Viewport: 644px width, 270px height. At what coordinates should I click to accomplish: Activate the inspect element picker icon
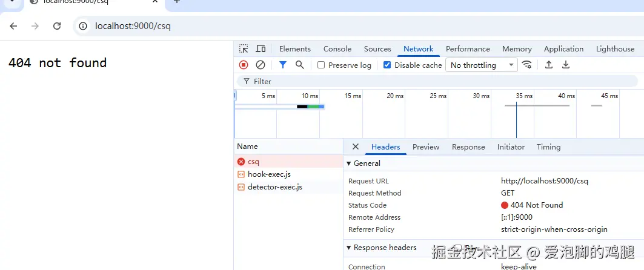click(x=244, y=49)
